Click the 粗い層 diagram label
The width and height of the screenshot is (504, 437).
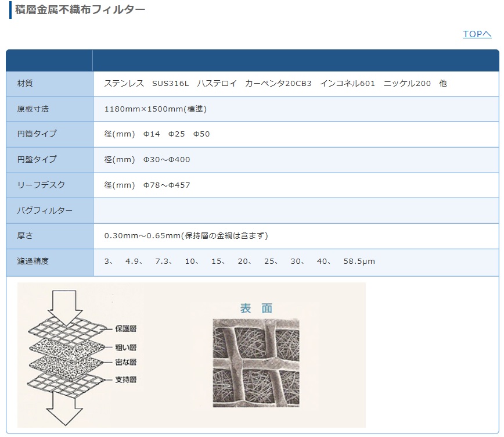click(125, 348)
